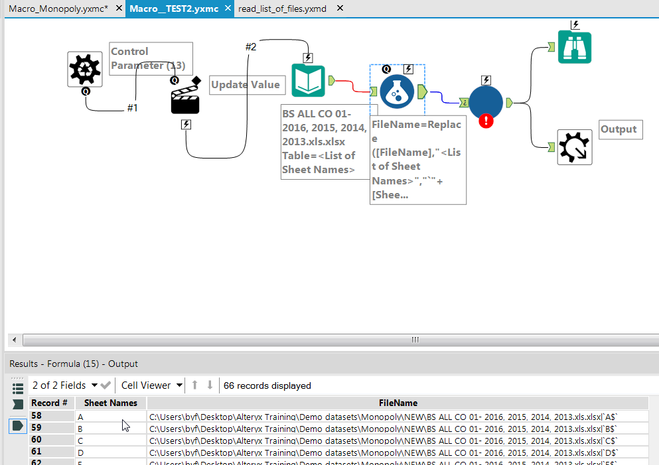Show results list view icon
The height and width of the screenshot is (465, 659).
(18, 388)
